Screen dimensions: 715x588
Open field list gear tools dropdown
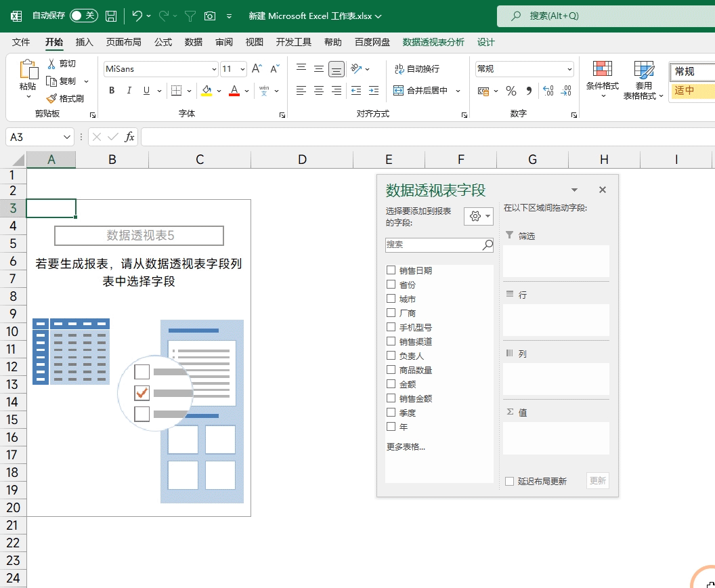pos(478,216)
